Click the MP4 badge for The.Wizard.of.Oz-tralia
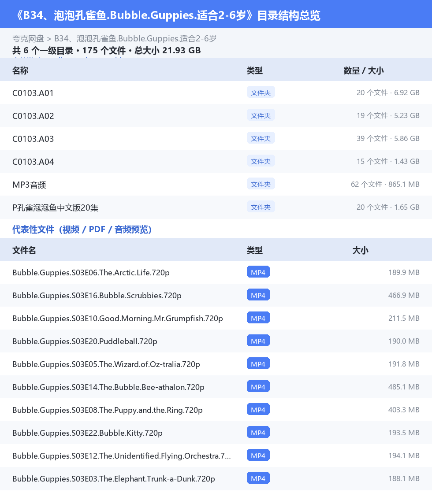Viewport: 432px width, 504px height. (x=258, y=364)
